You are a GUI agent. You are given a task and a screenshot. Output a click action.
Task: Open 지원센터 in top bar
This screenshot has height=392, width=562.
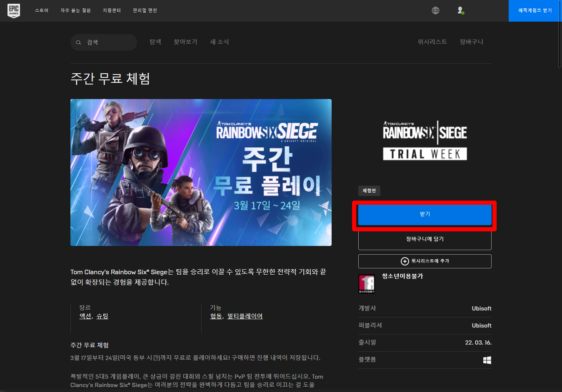click(x=112, y=10)
